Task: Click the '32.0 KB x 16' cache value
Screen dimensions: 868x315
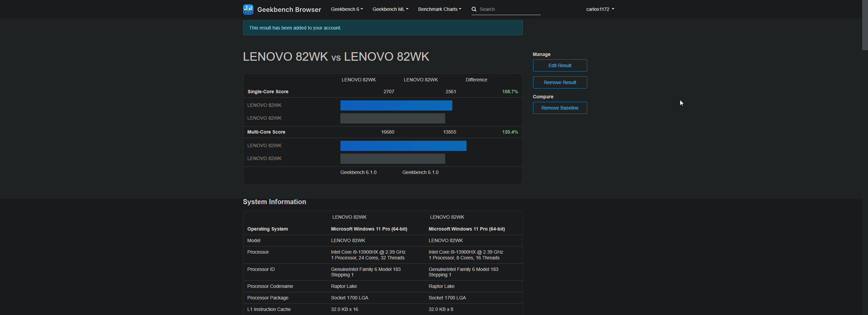Action: coord(344,309)
